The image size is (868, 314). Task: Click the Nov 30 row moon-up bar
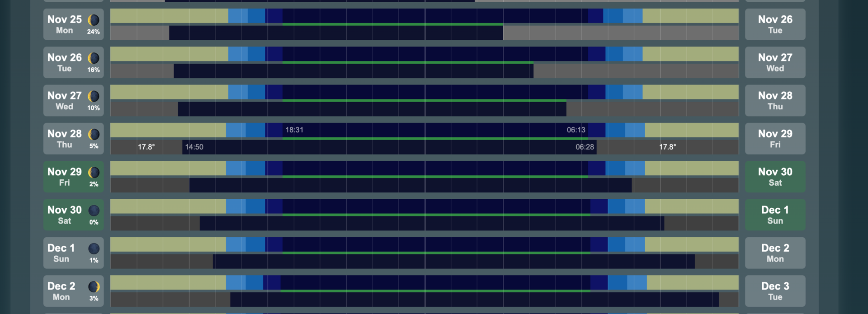[432, 223]
